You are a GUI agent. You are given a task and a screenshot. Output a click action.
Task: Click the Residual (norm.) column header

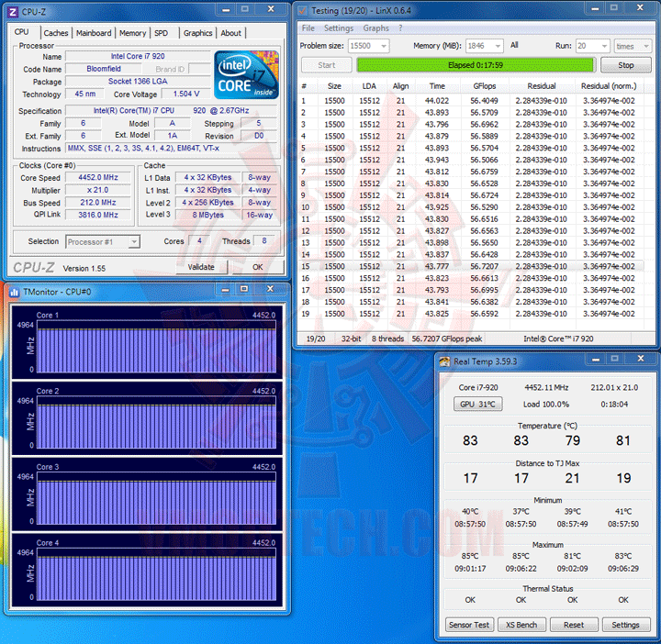point(609,86)
